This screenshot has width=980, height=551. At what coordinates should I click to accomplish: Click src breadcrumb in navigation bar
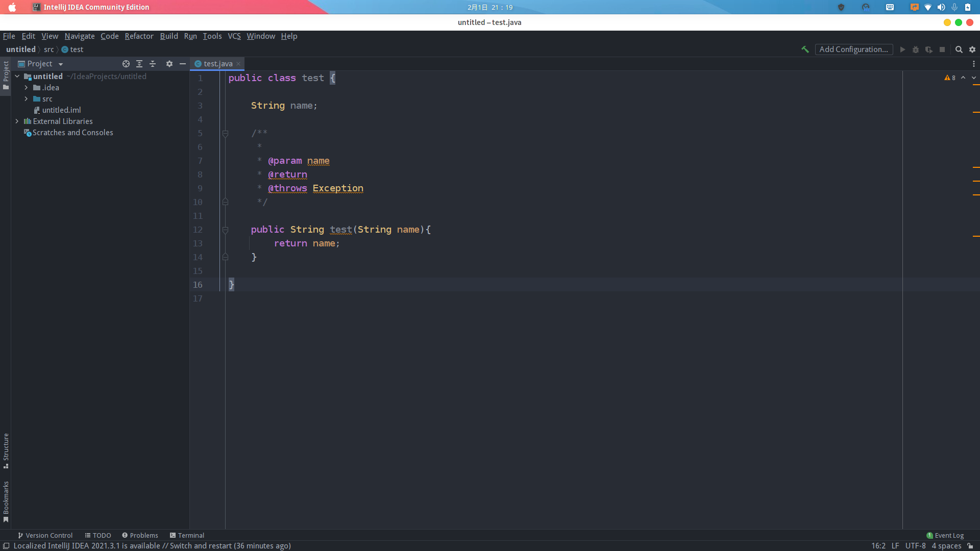pos(48,49)
